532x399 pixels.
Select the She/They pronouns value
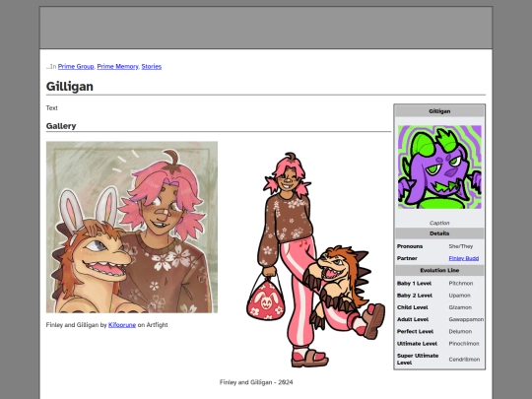click(460, 246)
